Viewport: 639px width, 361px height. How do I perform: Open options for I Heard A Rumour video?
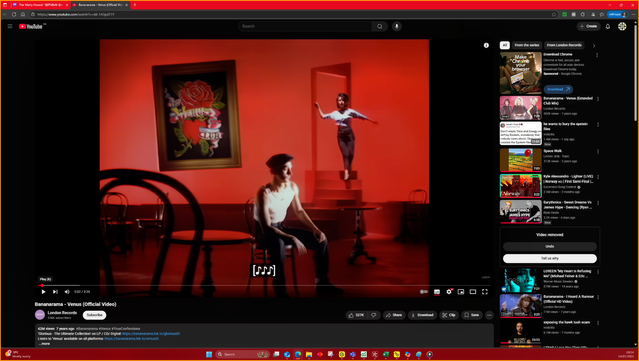click(598, 297)
